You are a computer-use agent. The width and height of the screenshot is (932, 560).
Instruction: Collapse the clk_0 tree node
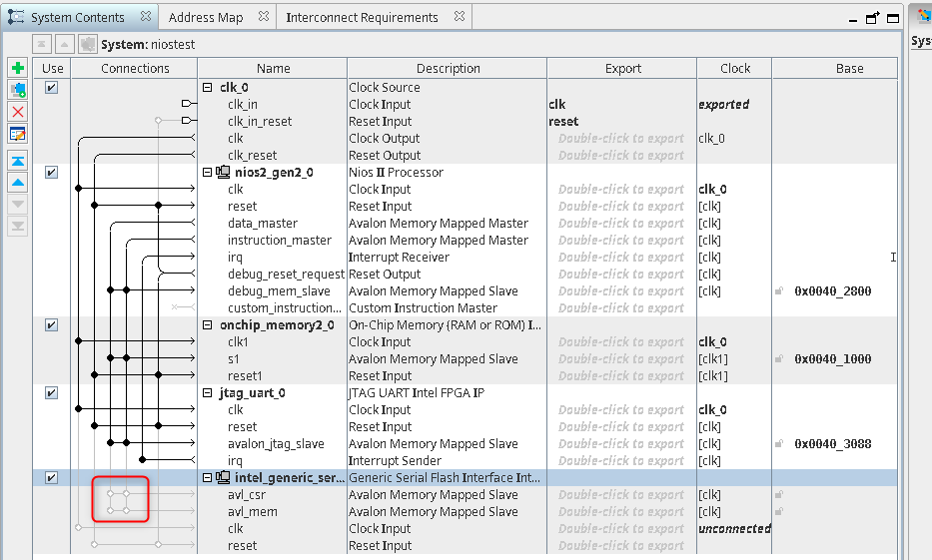208,87
